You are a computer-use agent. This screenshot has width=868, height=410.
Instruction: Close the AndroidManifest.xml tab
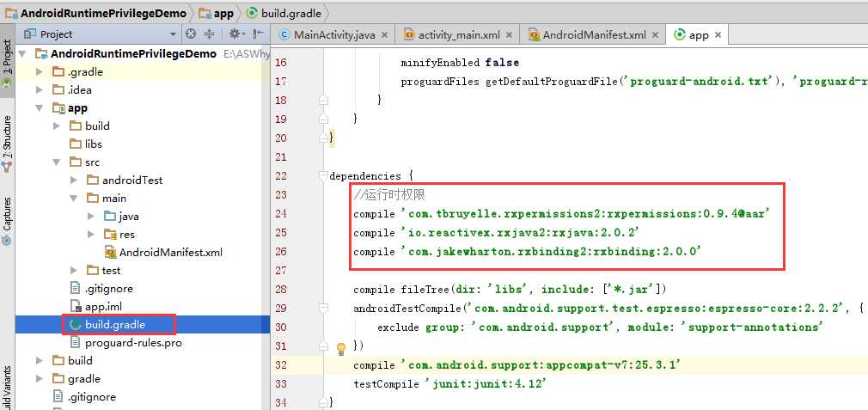pos(656,35)
